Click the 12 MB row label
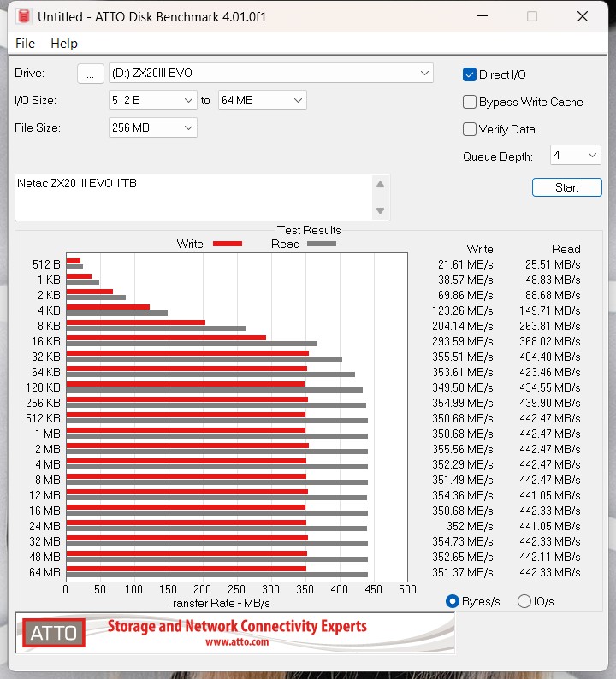 (x=44, y=495)
